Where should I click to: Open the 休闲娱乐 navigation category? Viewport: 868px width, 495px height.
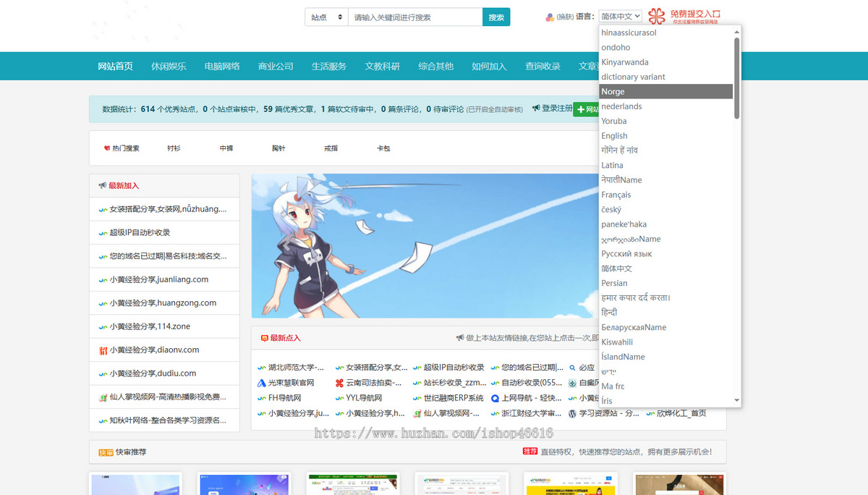(x=169, y=66)
